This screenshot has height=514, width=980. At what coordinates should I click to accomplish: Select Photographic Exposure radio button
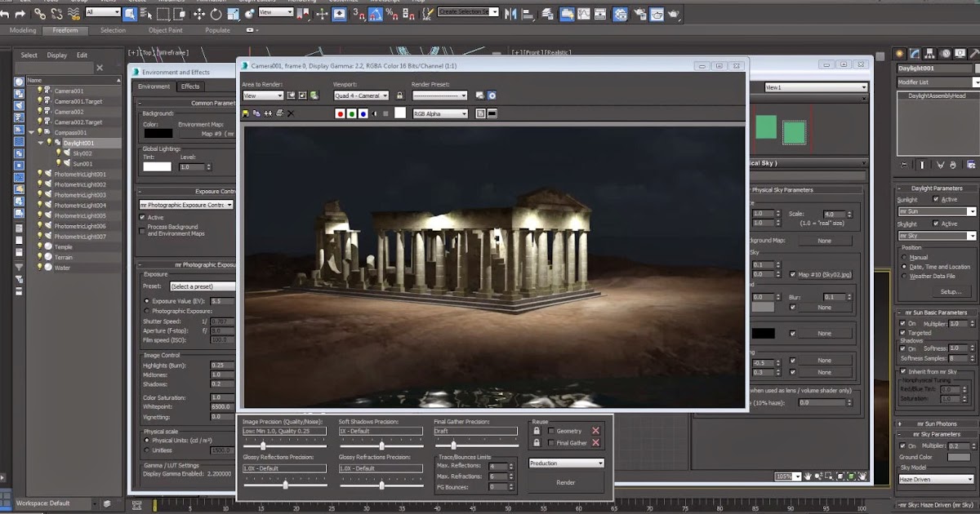[x=146, y=311]
